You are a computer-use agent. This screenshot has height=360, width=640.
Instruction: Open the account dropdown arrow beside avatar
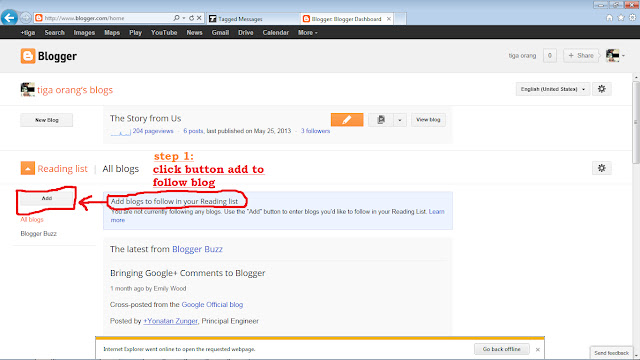(x=623, y=56)
